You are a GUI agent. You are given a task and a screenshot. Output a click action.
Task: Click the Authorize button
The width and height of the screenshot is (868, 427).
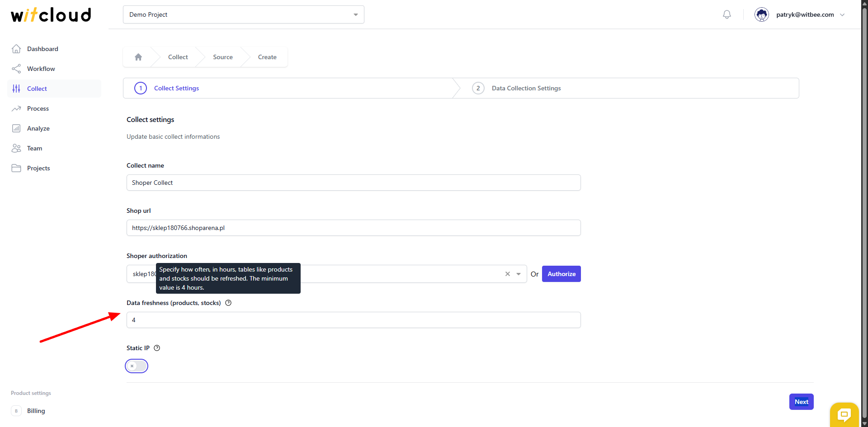point(561,274)
